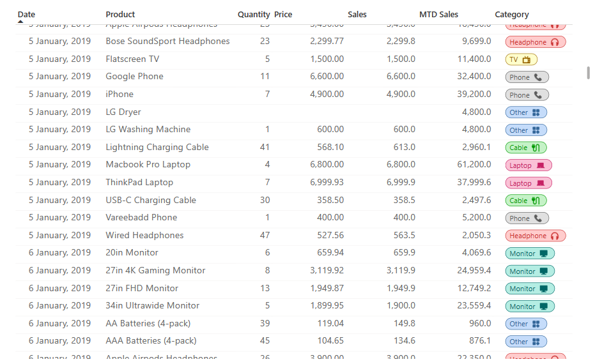Sort by the Product column header
This screenshot has height=364, width=602.
[120, 14]
